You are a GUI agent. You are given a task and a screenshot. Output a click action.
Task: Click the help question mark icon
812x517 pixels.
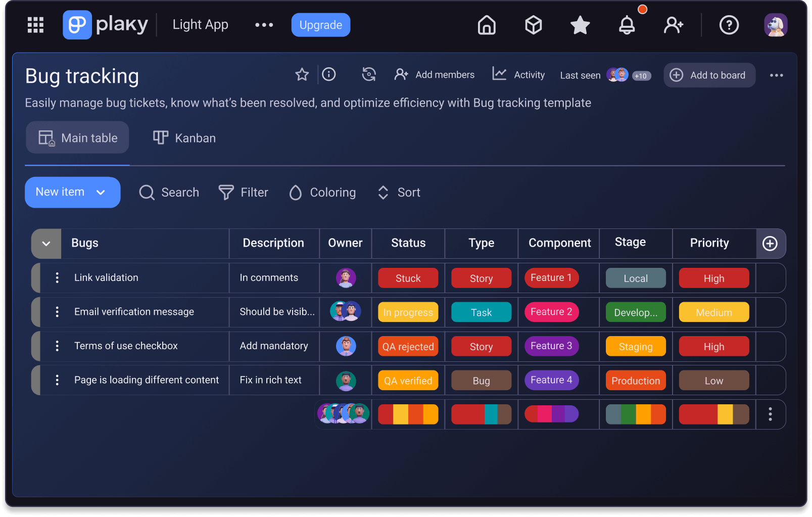(729, 25)
